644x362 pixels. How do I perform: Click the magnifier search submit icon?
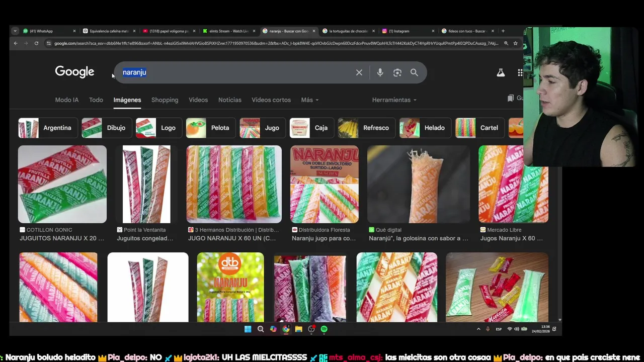click(x=414, y=72)
